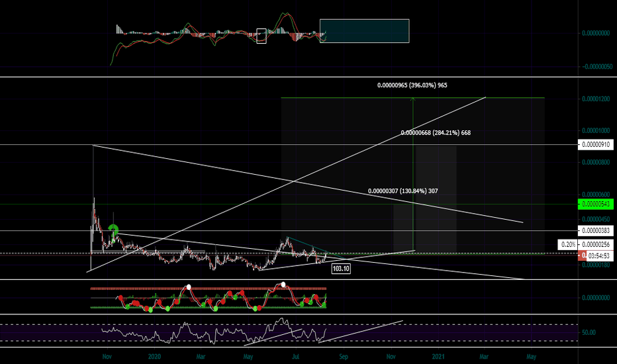Click the Mar label following 2021
The width and height of the screenshot is (617, 364).
tap(484, 357)
